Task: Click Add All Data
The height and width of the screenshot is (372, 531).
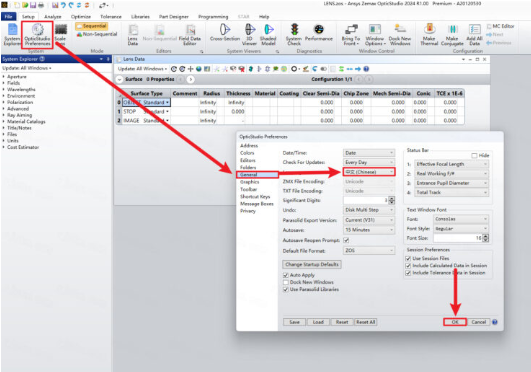Action: click(474, 35)
